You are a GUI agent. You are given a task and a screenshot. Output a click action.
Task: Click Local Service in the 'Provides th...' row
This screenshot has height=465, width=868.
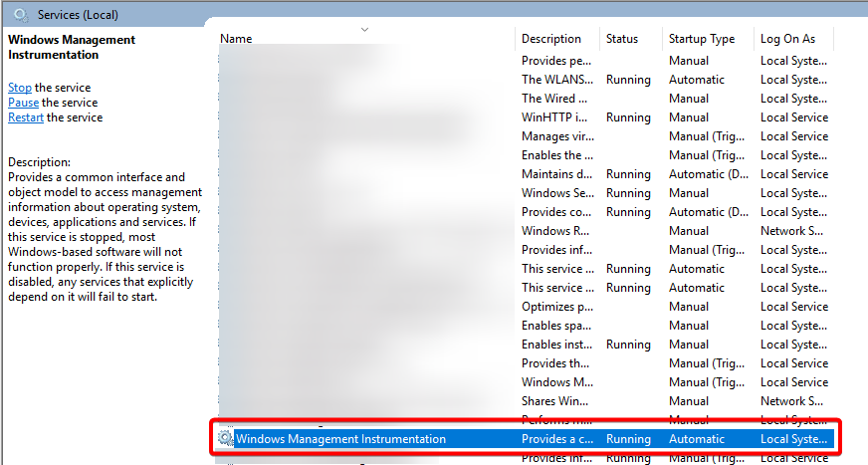point(794,363)
